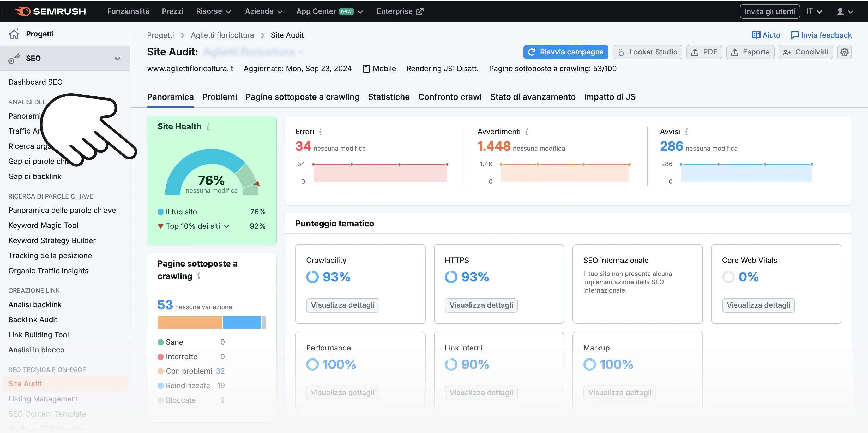Click the Performance progress ring icon
Image resolution: width=868 pixels, height=433 pixels.
(312, 364)
